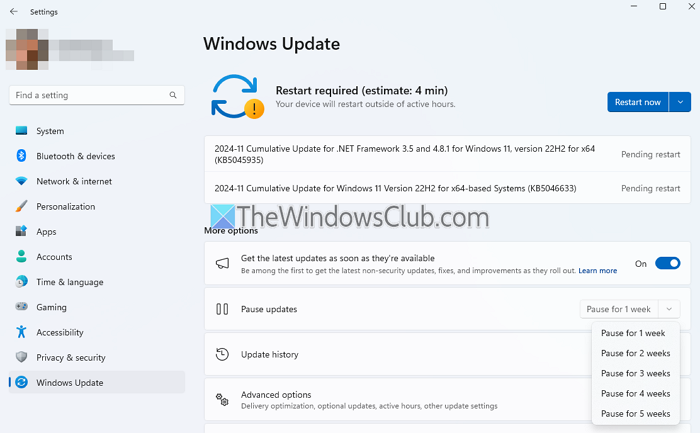700x433 pixels.
Task: Click Pending restart status for KB5045935
Action: (x=650, y=154)
